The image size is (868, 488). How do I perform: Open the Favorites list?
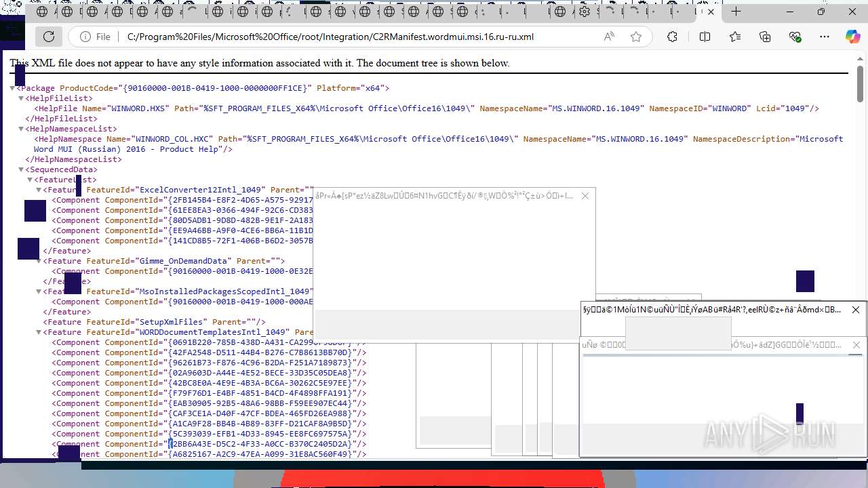pyautogui.click(x=735, y=37)
